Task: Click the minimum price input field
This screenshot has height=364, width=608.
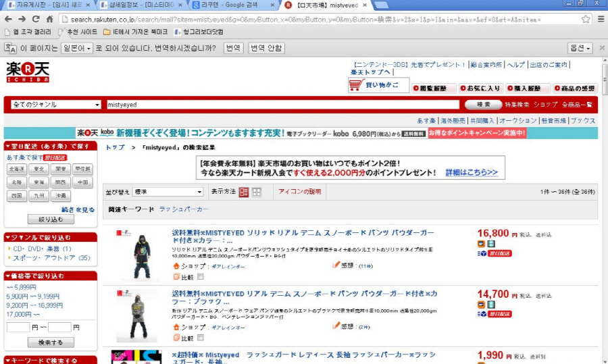Action: pyautogui.click(x=18, y=327)
